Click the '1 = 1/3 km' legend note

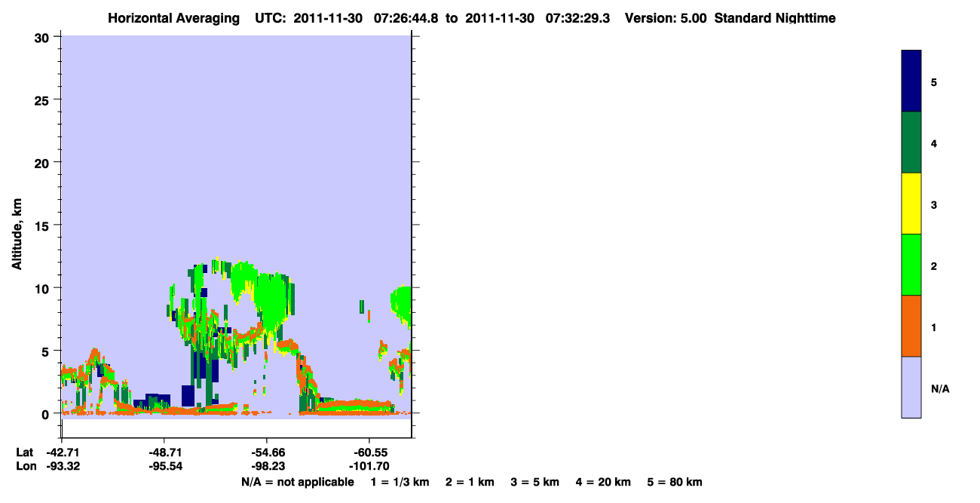[400, 482]
